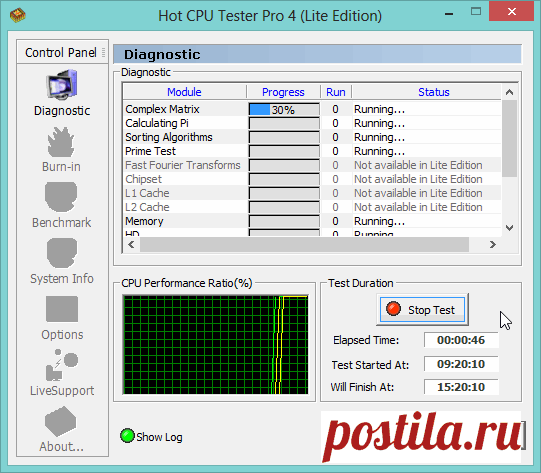Open the Diagnostic monitor icon
The image size is (541, 473).
(x=62, y=85)
